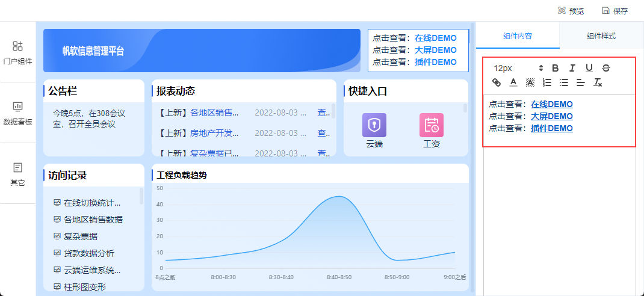Toggle italic formatting in the editor toolbar

(x=572, y=68)
